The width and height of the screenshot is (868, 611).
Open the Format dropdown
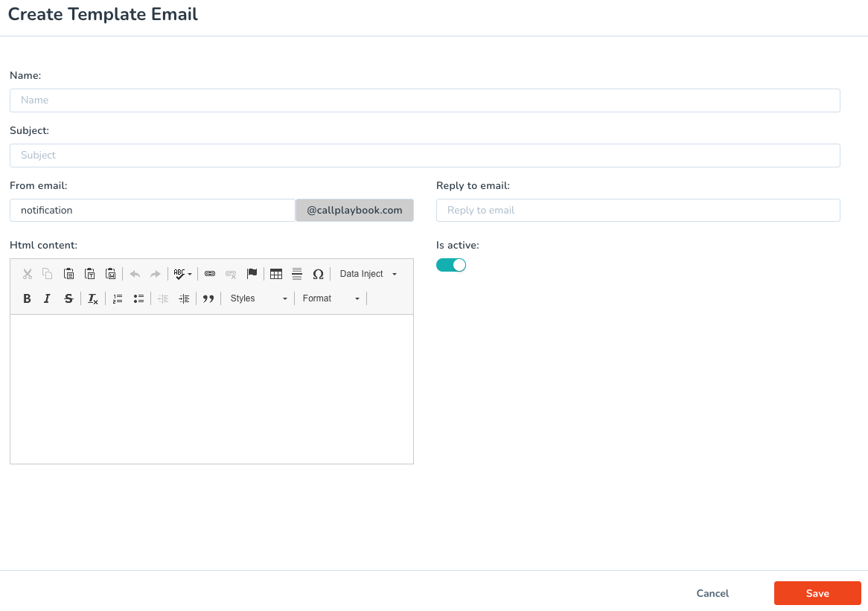click(x=331, y=299)
